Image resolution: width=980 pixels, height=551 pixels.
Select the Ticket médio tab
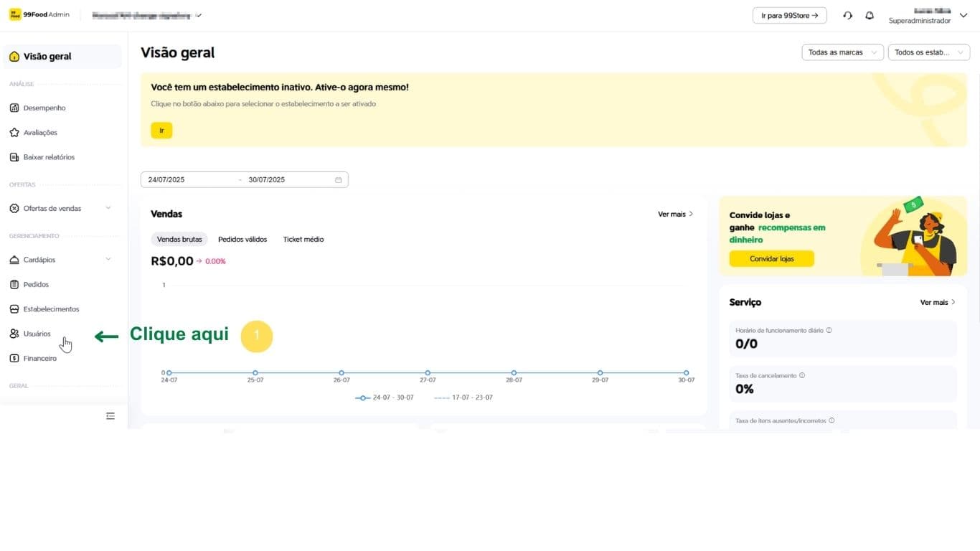click(x=303, y=240)
